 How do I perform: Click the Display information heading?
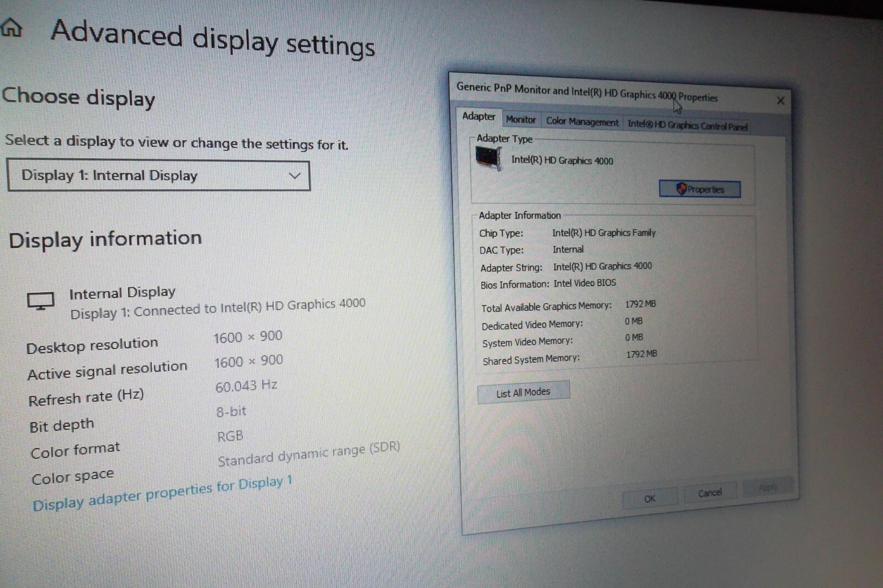[105, 239]
